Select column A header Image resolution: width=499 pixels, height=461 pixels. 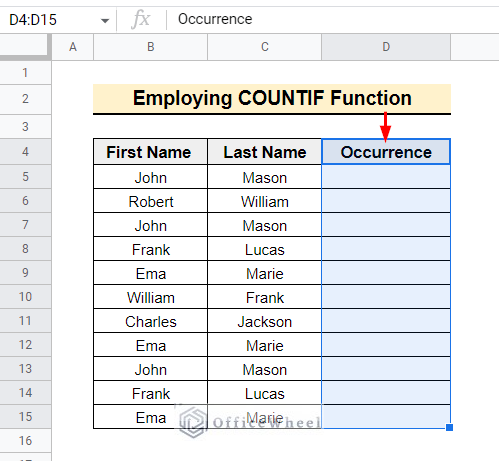click(x=73, y=47)
